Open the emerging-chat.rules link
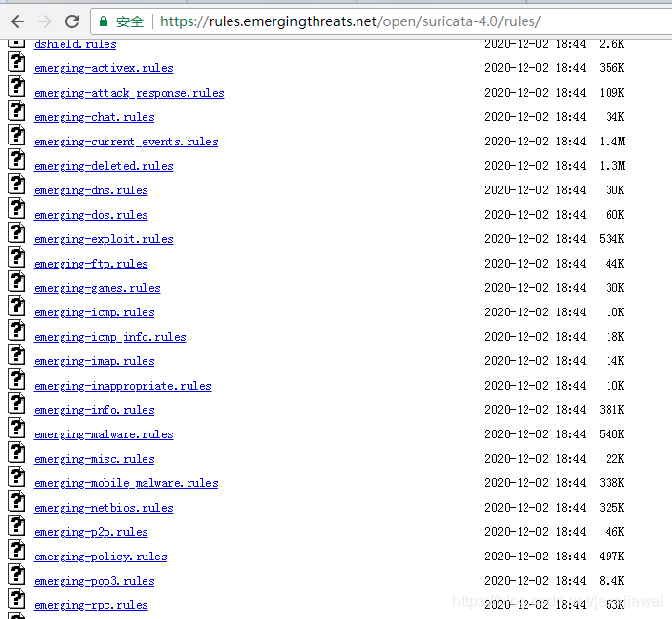672x619 pixels. (95, 117)
